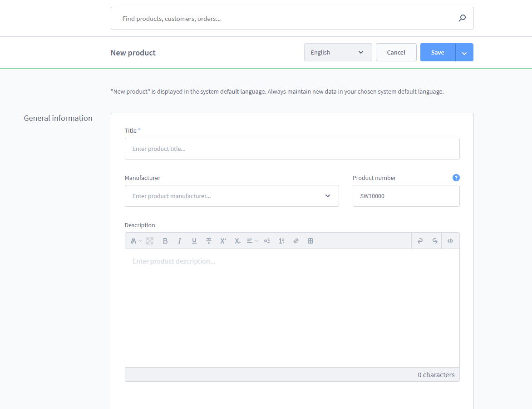Image resolution: width=532 pixels, height=409 pixels.
Task: Apply italic formatting in description toolbar
Action: click(x=180, y=241)
